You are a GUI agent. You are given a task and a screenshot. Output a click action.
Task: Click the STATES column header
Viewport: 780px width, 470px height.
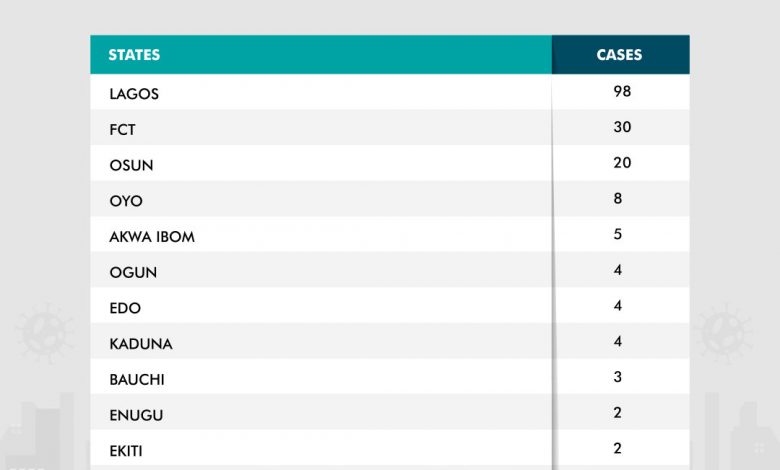(x=134, y=55)
